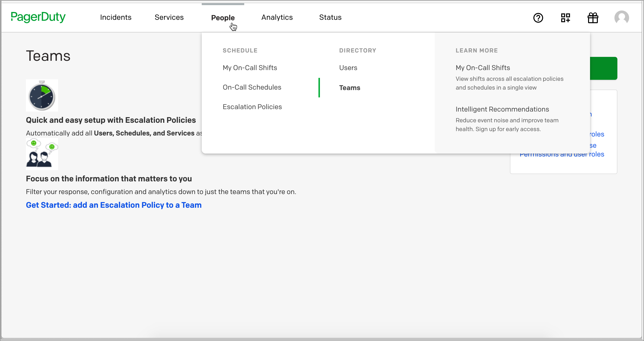Open Escalation Policies from the dropdown
Image resolution: width=644 pixels, height=341 pixels.
(252, 107)
